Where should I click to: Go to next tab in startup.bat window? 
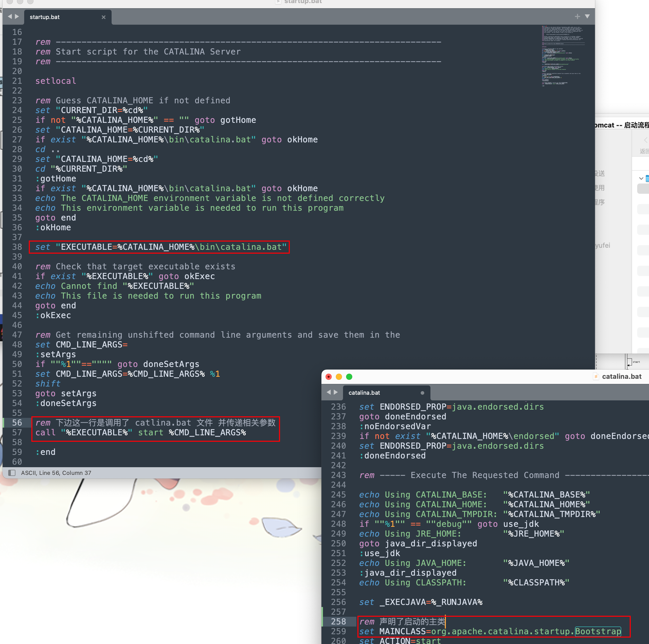click(17, 16)
